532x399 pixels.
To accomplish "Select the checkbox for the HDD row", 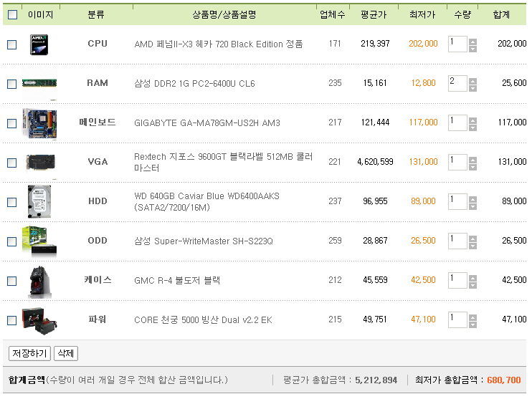I will tap(11, 202).
